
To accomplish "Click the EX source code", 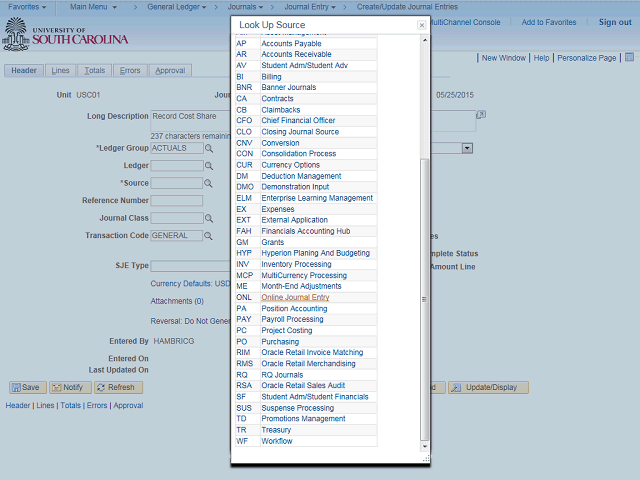I will click(241, 209).
